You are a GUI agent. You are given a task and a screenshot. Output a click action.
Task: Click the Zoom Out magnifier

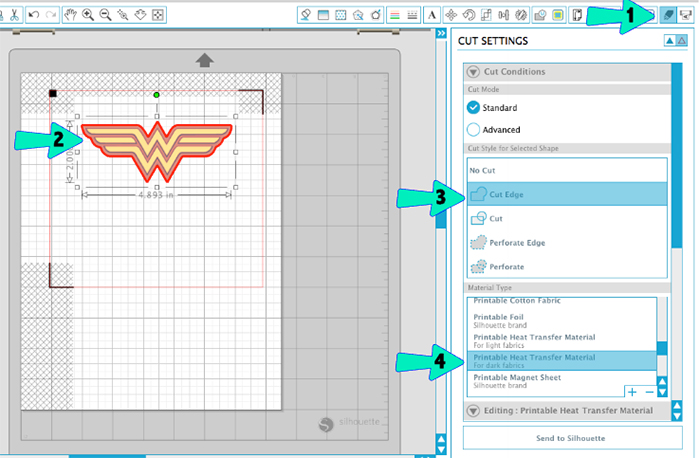pyautogui.click(x=105, y=15)
